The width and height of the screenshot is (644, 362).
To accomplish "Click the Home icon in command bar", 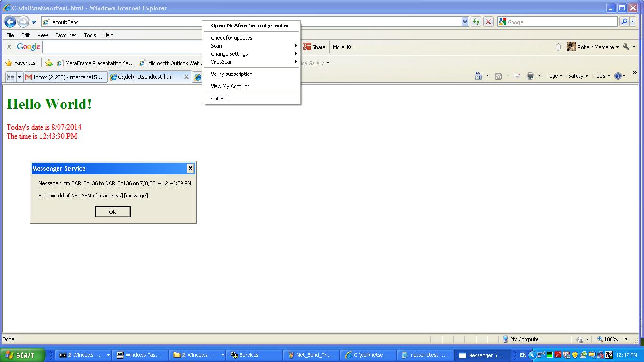I will pos(479,76).
